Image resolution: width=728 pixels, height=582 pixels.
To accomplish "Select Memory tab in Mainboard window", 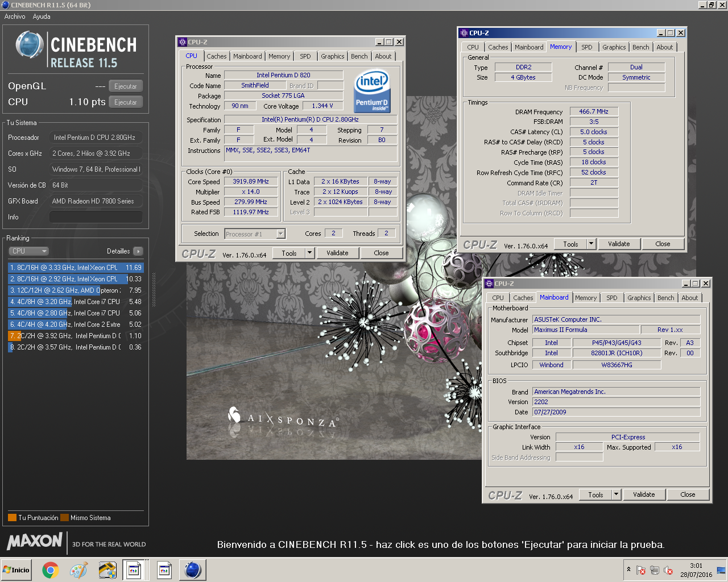I will (586, 298).
